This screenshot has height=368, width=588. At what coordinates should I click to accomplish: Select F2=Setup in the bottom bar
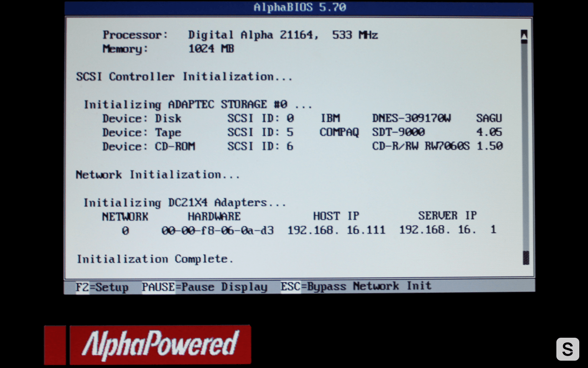102,287
